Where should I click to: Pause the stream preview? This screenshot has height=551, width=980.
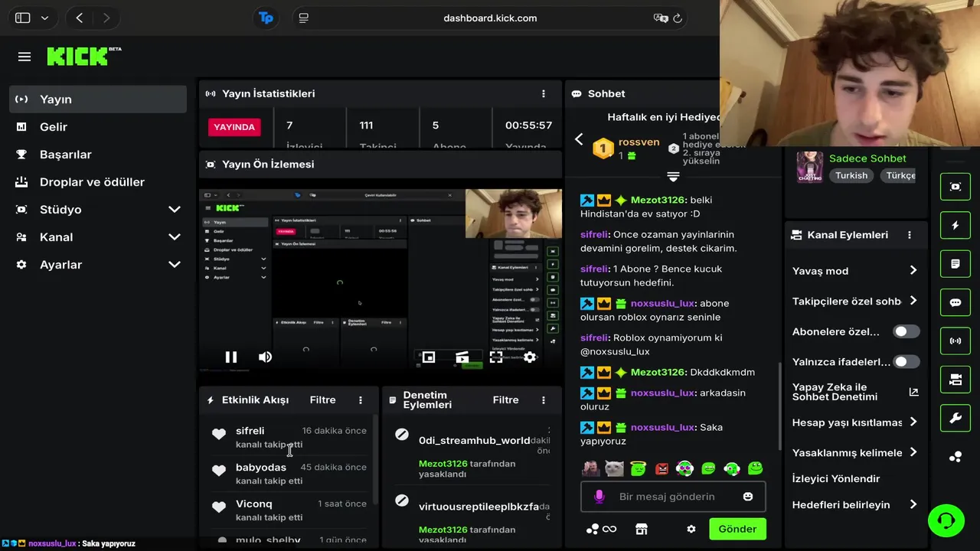pos(230,357)
